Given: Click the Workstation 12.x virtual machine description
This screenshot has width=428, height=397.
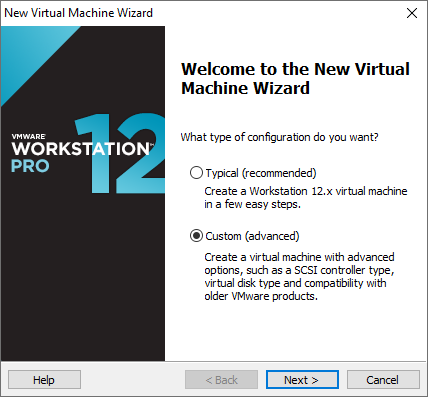Looking at the screenshot, I should tap(306, 197).
